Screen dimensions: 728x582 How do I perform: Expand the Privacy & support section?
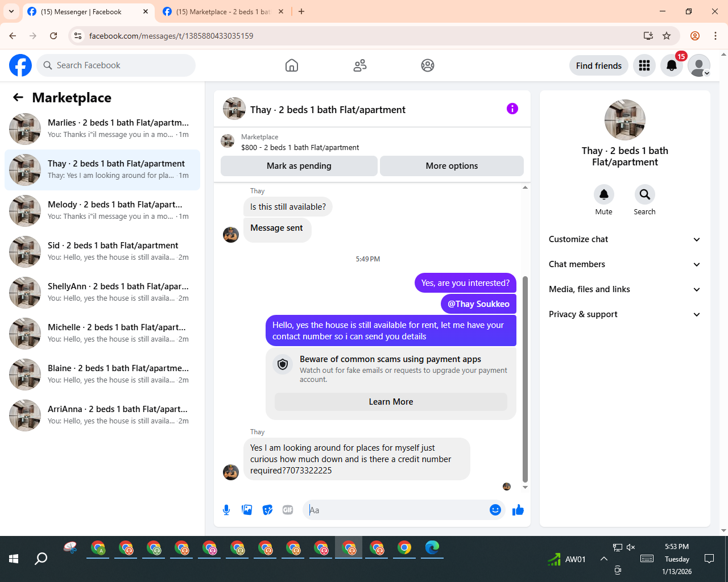(x=624, y=314)
